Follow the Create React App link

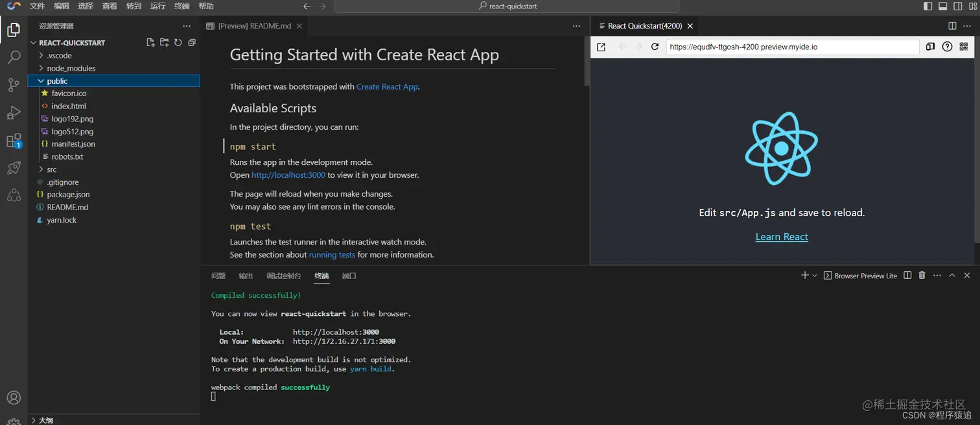click(387, 86)
